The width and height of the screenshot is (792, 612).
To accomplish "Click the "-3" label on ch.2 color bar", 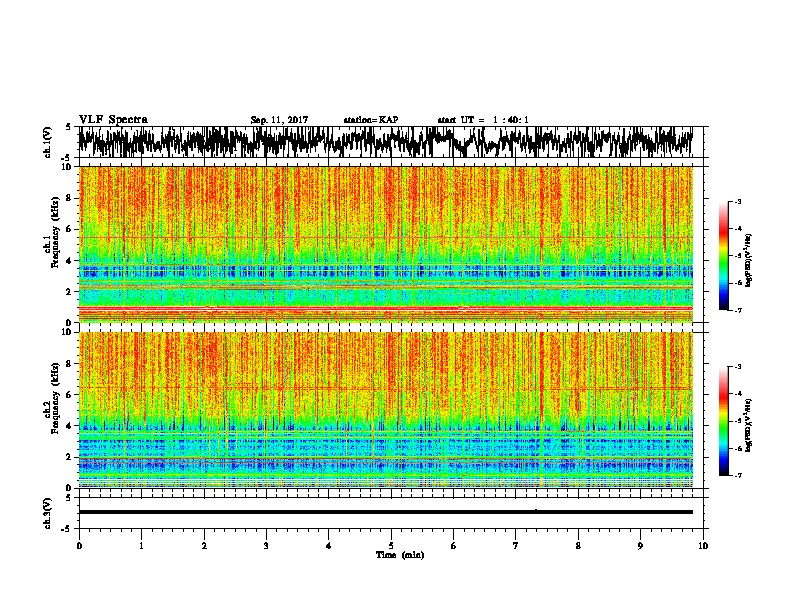I will (x=737, y=367).
